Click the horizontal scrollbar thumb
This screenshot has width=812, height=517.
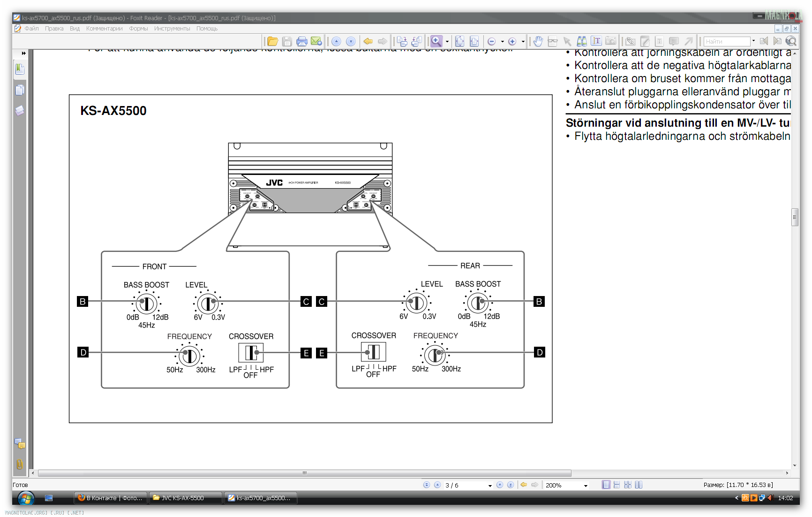click(305, 473)
